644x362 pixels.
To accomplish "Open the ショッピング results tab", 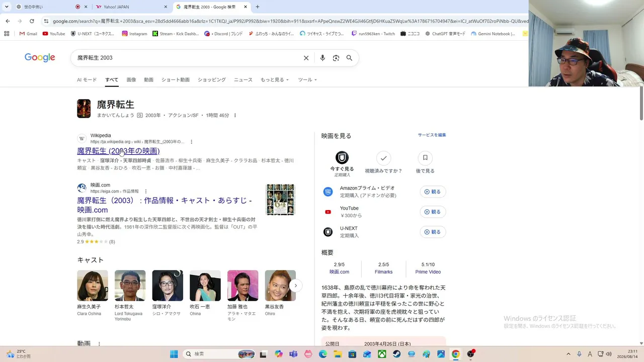I will (x=212, y=80).
